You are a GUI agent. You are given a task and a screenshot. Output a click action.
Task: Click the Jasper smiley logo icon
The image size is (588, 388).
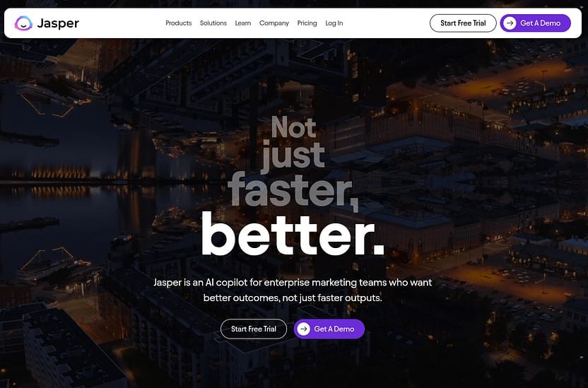[x=23, y=23]
